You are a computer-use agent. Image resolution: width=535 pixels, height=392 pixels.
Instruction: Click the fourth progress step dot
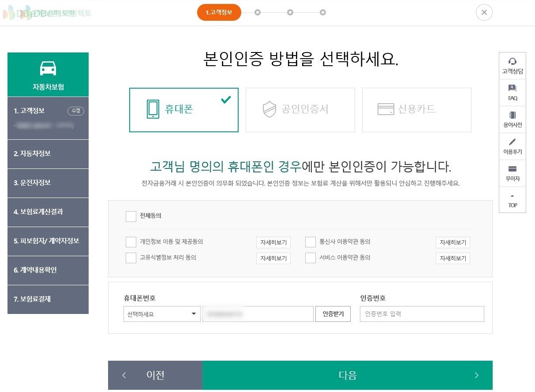[x=323, y=12]
